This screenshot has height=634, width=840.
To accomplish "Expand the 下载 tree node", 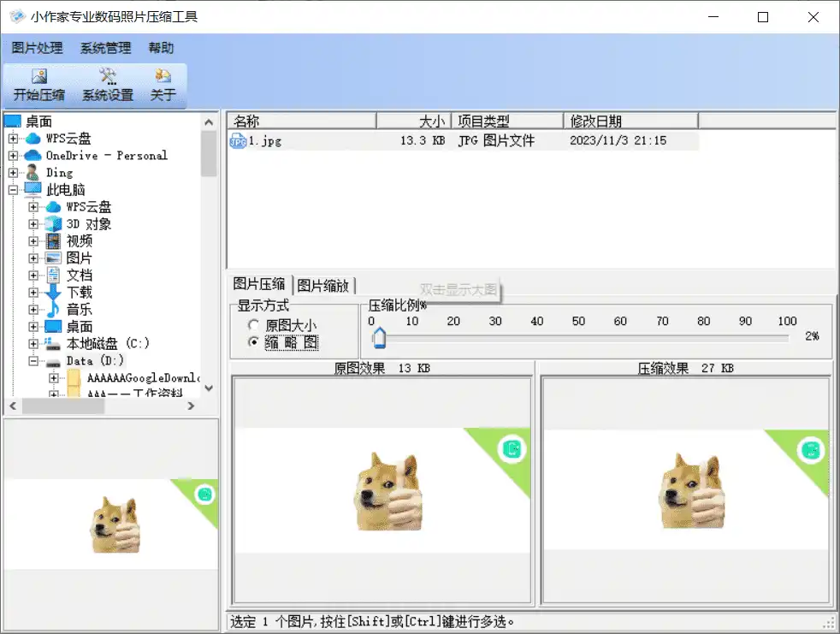I will pos(33,293).
